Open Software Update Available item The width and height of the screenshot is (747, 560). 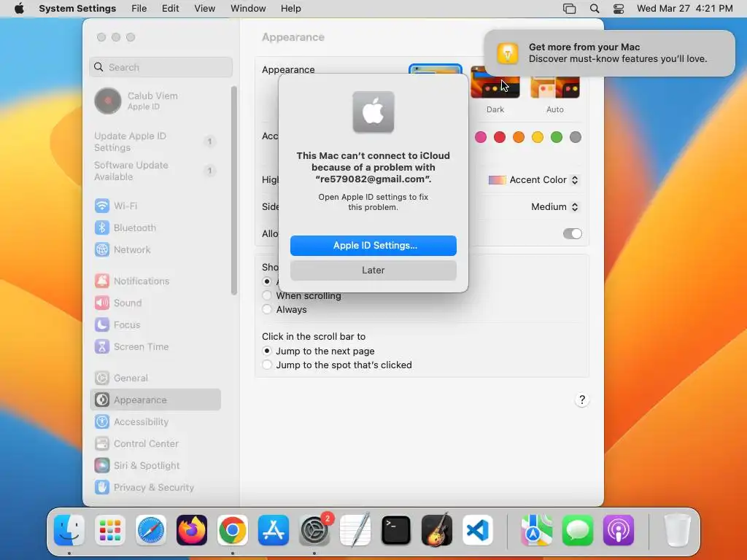155,171
